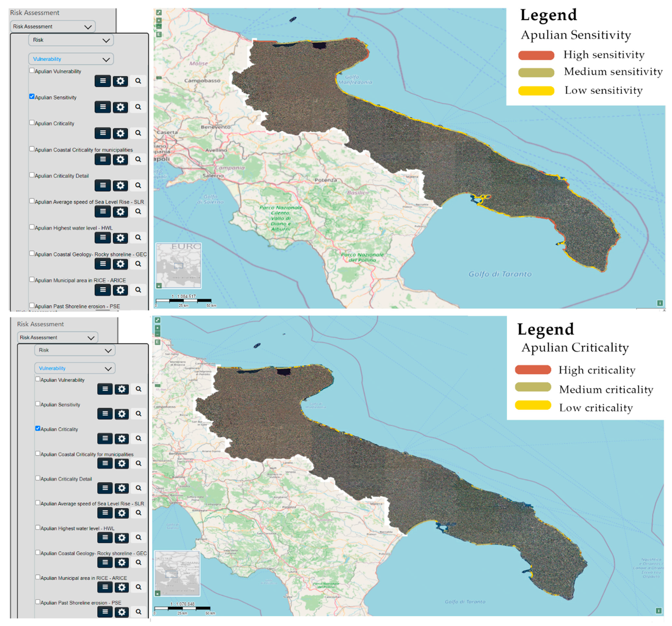Screen dimensions: 672x626
Task: Click magnifier icon beside checked Apulian Criticality layer
Action: pyautogui.click(x=138, y=439)
